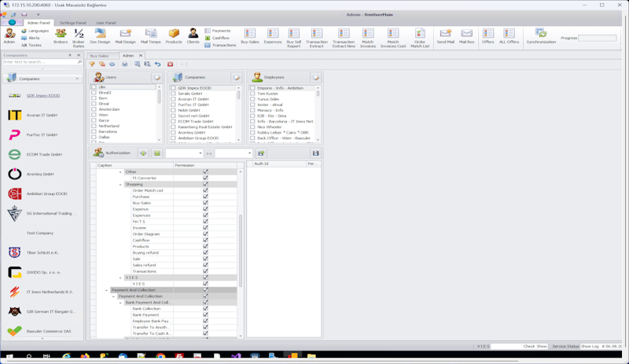
Task: Collapse the Companies sidebar group
Action: click(77, 79)
